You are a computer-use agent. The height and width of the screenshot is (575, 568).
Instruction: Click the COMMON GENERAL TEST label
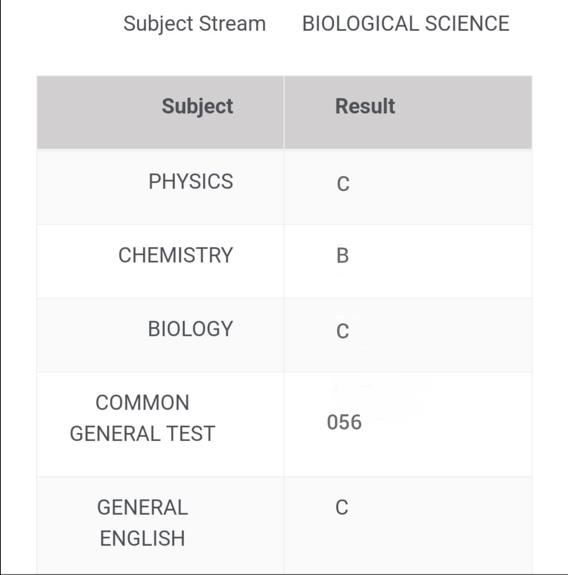pyautogui.click(x=142, y=418)
